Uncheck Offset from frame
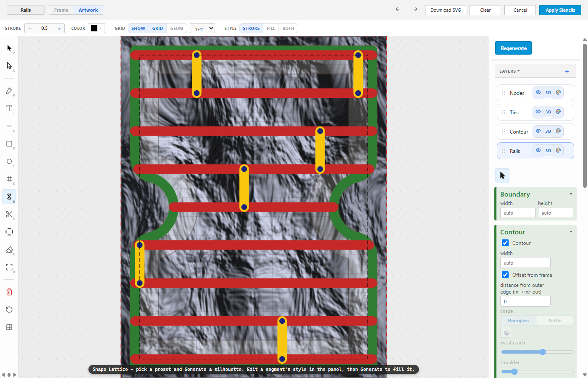588x378 pixels. 505,275
